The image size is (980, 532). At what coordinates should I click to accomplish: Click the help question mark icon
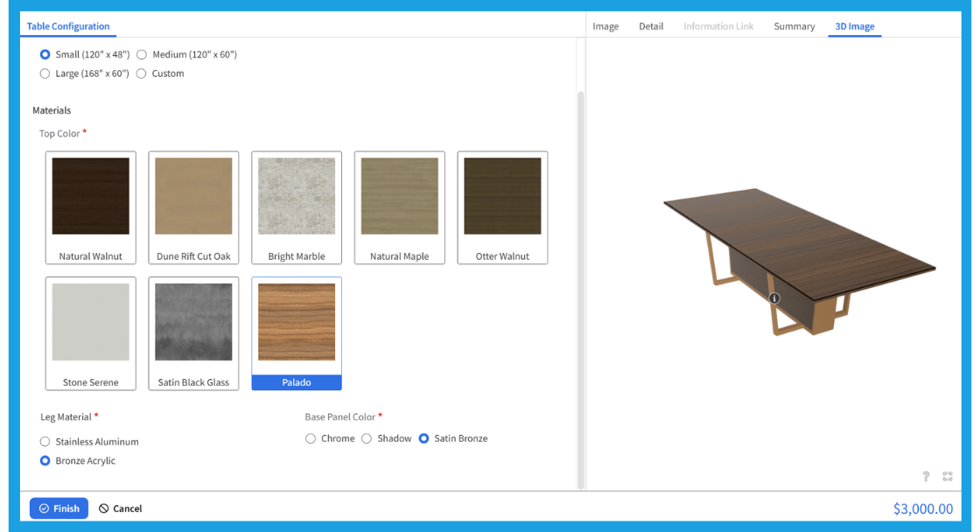[926, 476]
